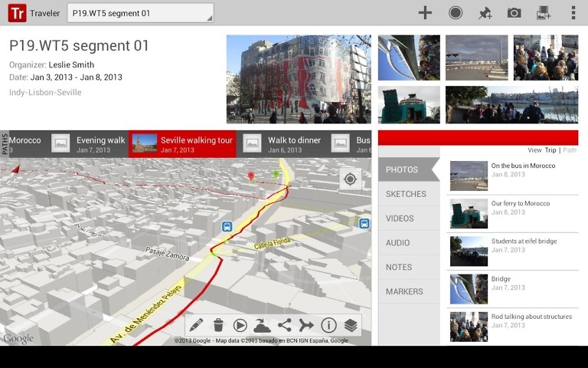Open the camera to take a photo
The width and height of the screenshot is (588, 368).
[514, 13]
